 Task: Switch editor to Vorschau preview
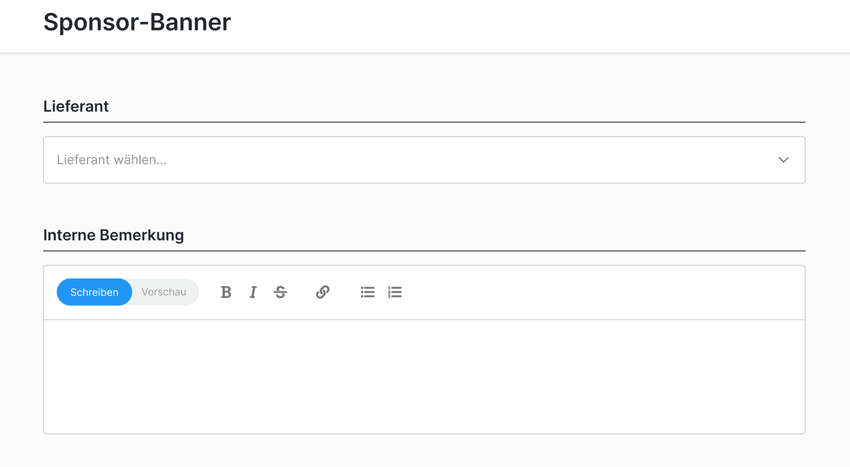[x=164, y=292]
